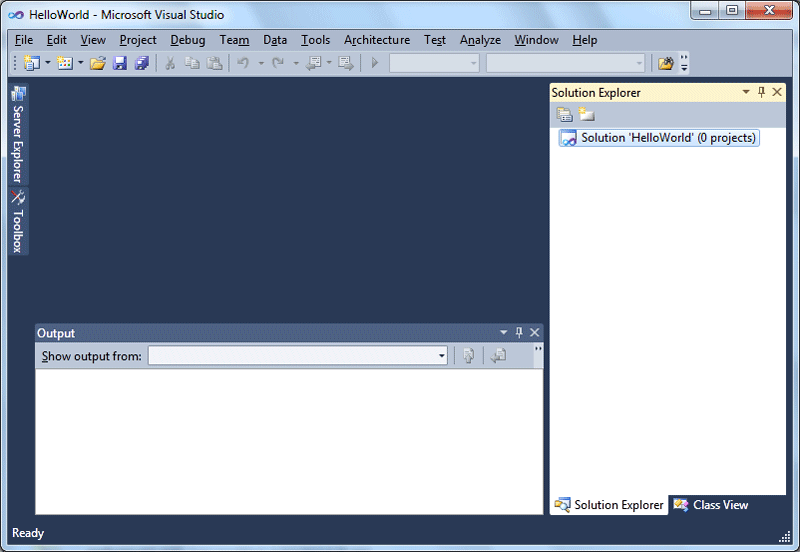Open the Debug menu

188,40
